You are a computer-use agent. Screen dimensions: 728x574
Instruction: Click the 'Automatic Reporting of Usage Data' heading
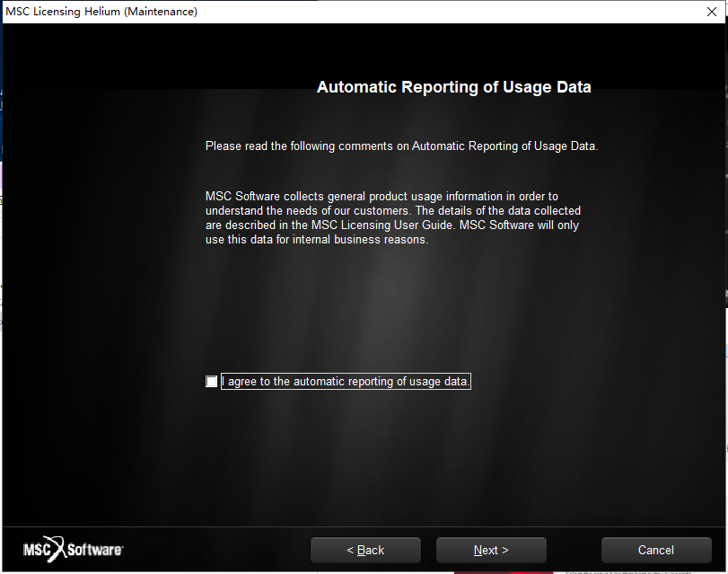453,87
